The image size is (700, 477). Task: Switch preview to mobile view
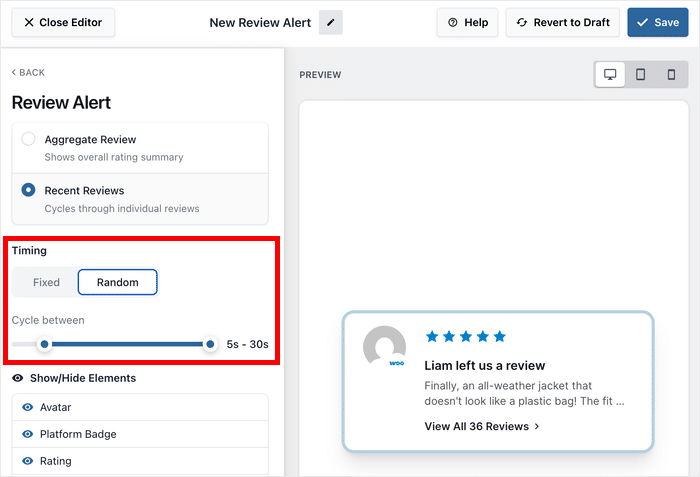(671, 75)
